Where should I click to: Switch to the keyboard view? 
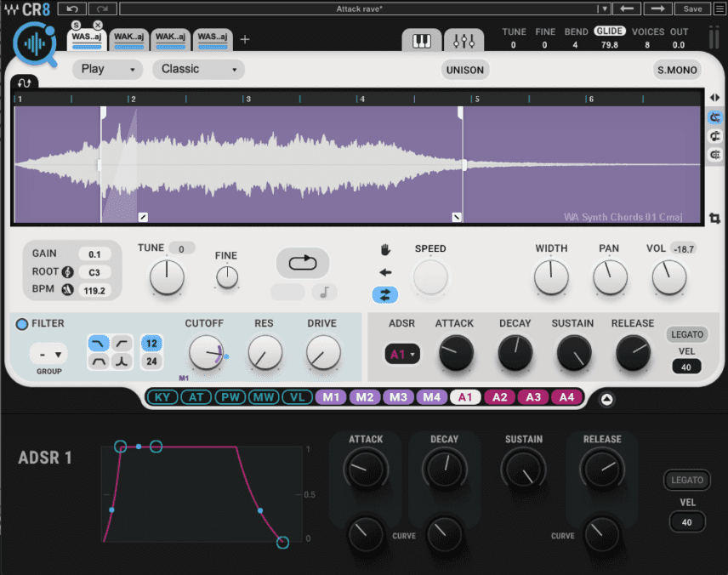click(422, 41)
